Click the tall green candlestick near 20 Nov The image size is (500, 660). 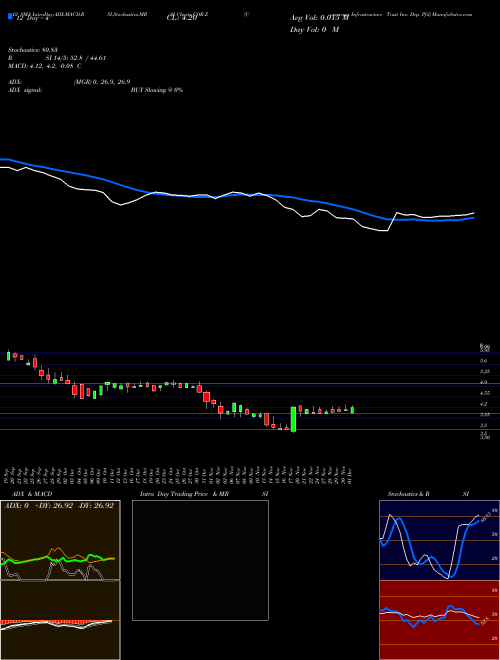coord(293,419)
